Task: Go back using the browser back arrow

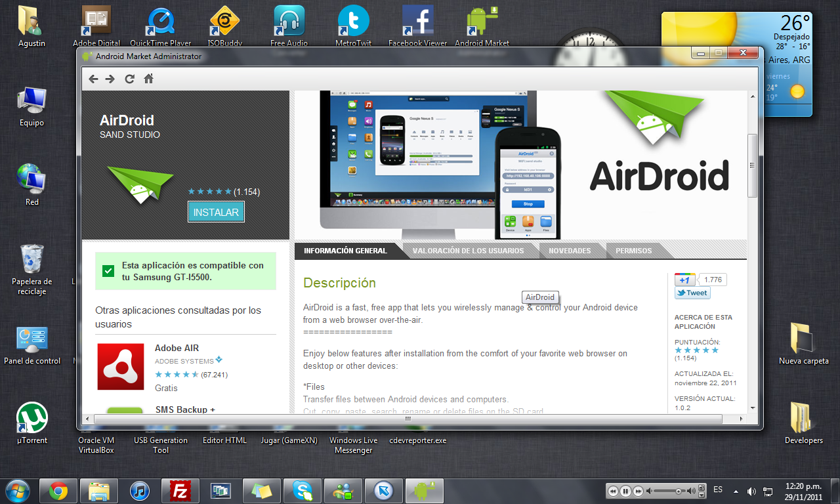Action: (x=94, y=79)
